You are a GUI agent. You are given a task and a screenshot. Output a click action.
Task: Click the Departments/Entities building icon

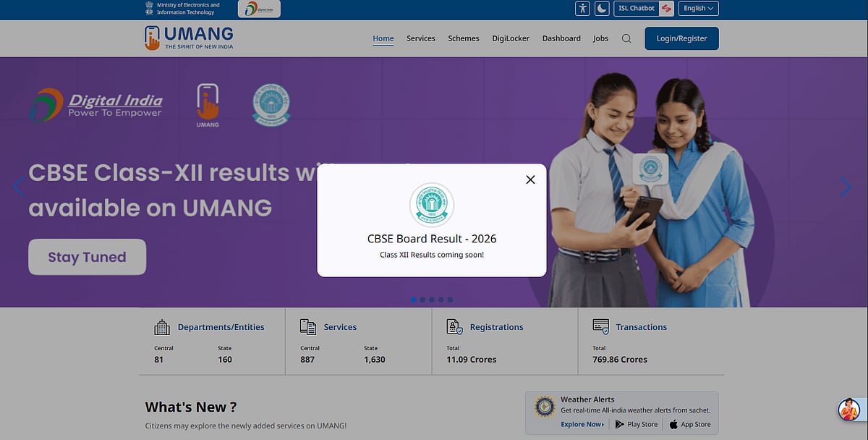[x=162, y=327]
